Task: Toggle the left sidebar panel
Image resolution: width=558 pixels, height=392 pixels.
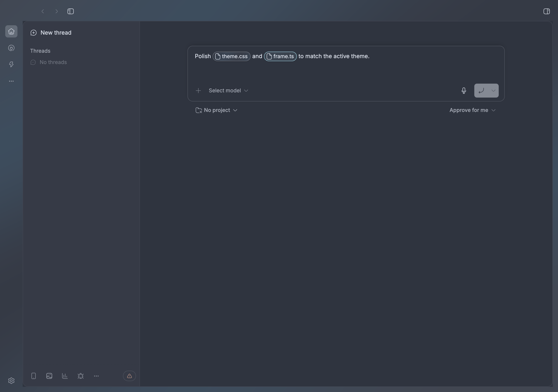Action: click(70, 11)
